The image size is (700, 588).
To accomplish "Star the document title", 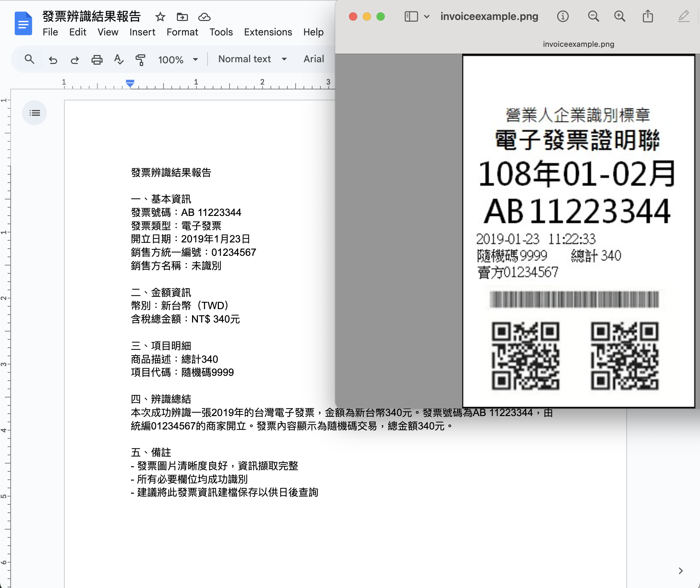I will (x=160, y=17).
